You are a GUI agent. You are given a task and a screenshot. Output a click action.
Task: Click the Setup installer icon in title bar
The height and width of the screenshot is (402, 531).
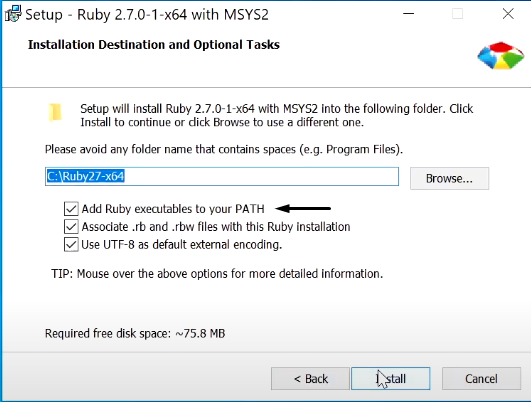click(13, 14)
